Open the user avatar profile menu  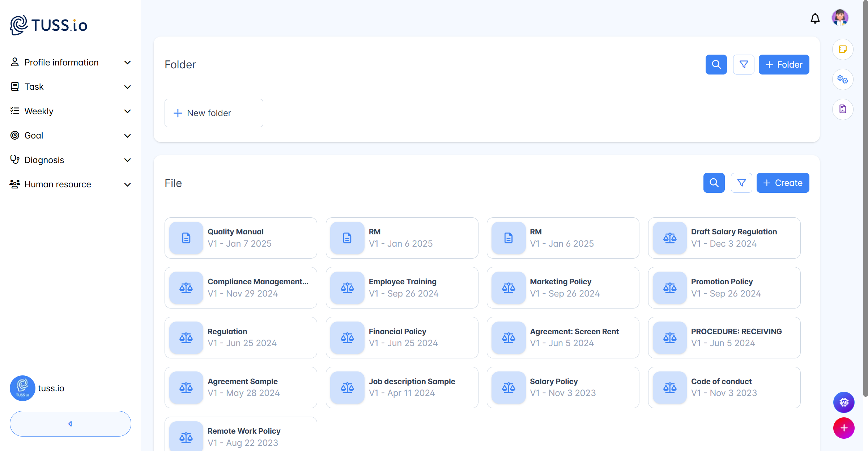coord(840,18)
